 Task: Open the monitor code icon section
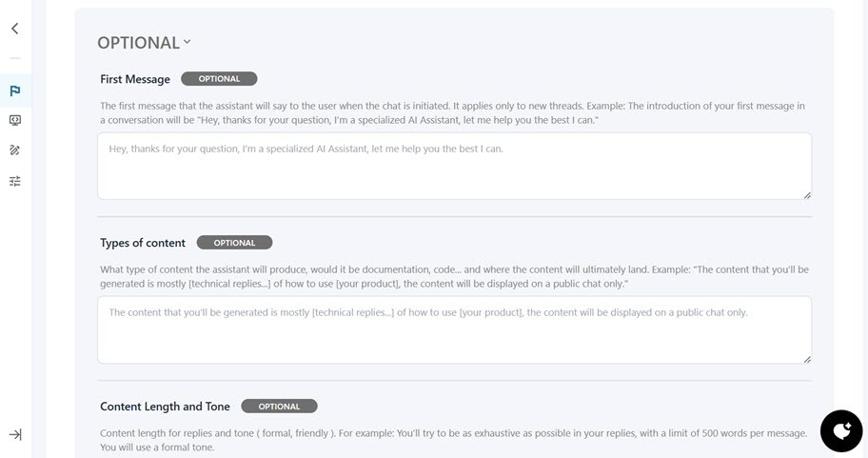[x=15, y=121]
